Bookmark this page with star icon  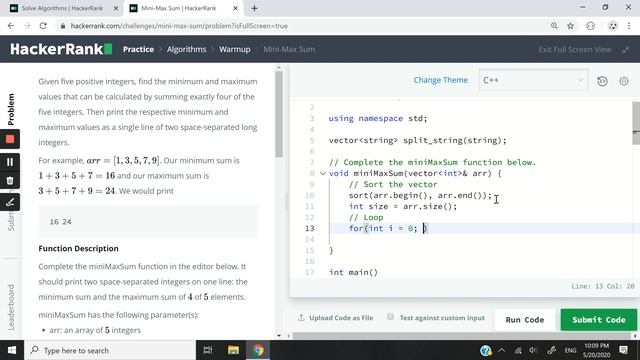pos(571,26)
